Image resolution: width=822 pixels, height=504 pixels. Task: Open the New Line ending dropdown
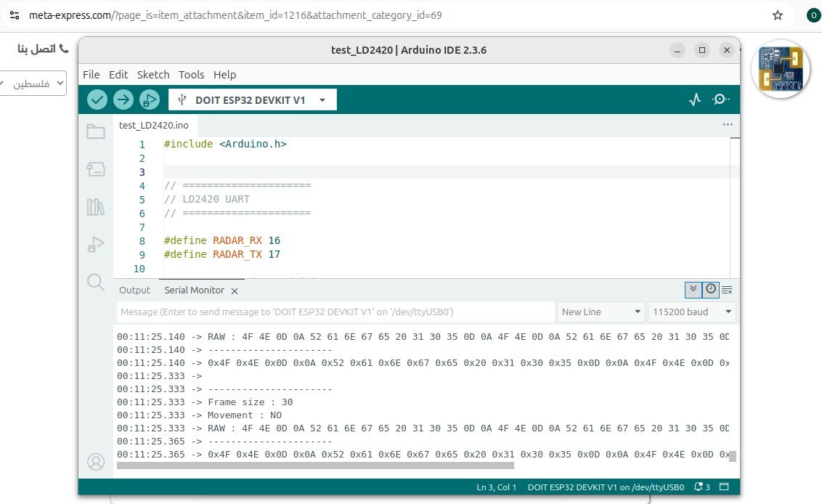pos(601,312)
